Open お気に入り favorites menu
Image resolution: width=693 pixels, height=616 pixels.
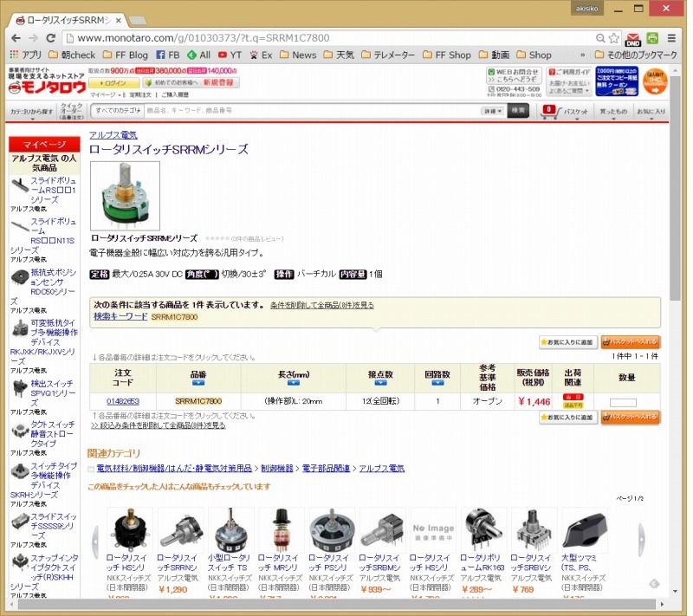[651, 112]
